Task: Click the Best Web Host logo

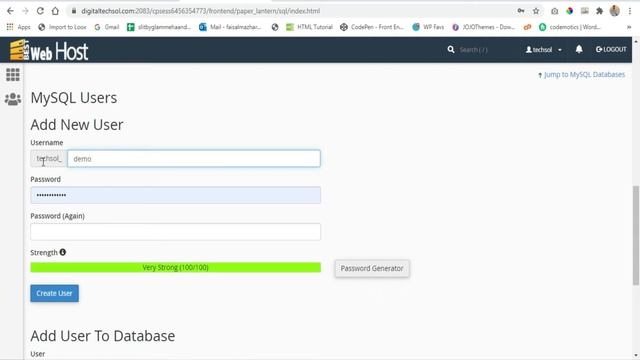Action: (49, 50)
